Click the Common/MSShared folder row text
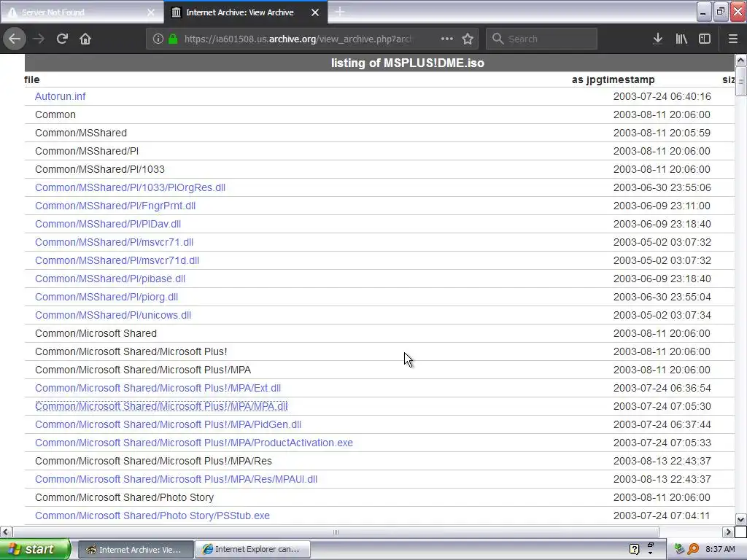 (x=81, y=133)
